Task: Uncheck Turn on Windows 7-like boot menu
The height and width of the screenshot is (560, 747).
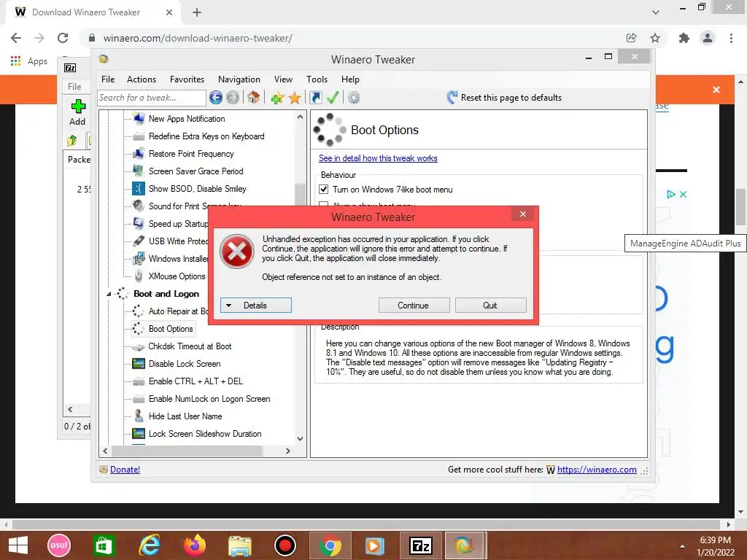Action: [323, 190]
